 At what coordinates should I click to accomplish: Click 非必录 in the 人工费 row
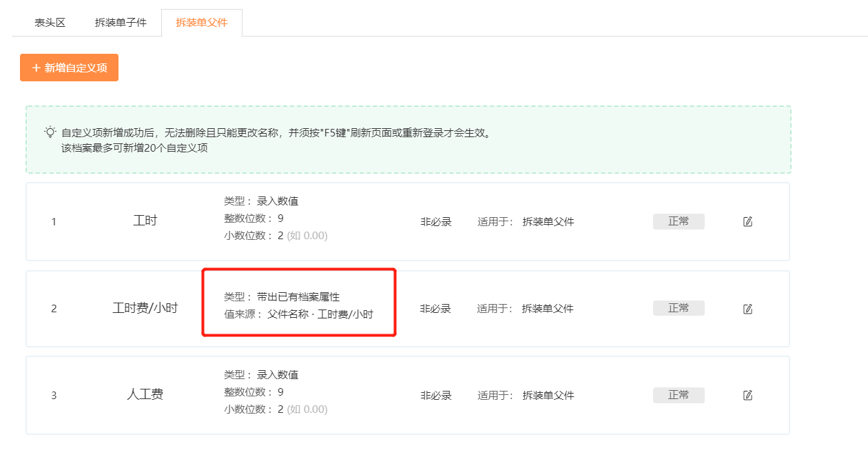435,396
